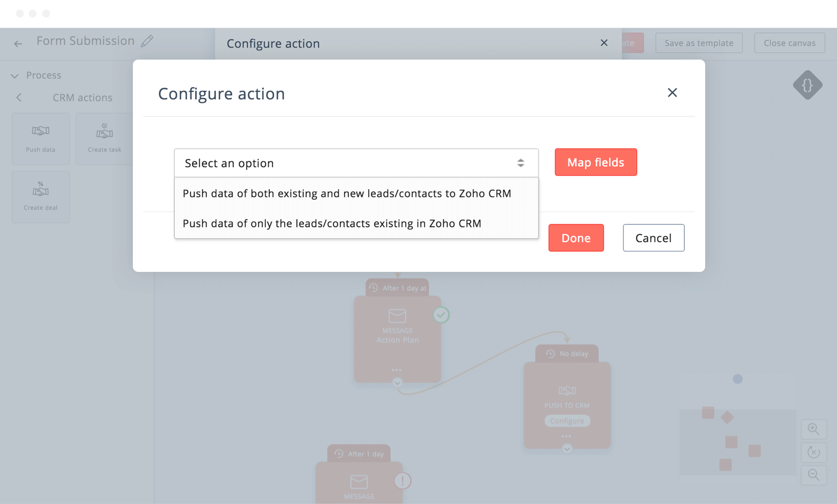Go back from CRM actions using the chevron

[19, 98]
